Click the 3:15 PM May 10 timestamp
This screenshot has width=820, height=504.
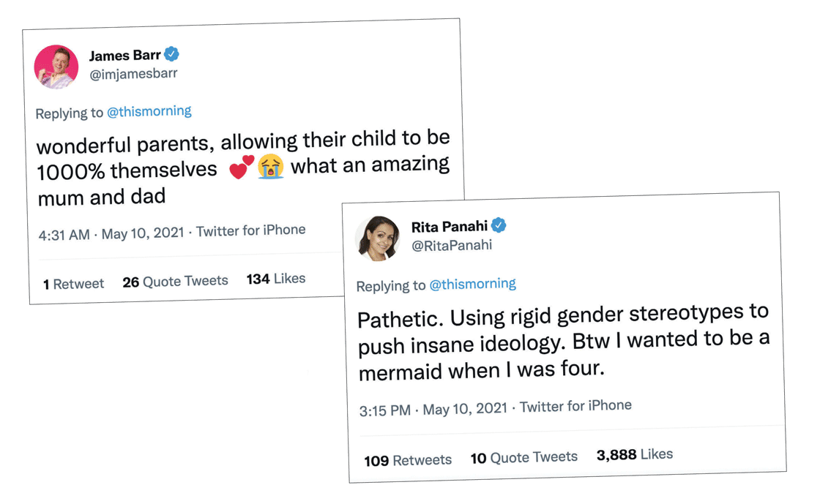pos(433,410)
